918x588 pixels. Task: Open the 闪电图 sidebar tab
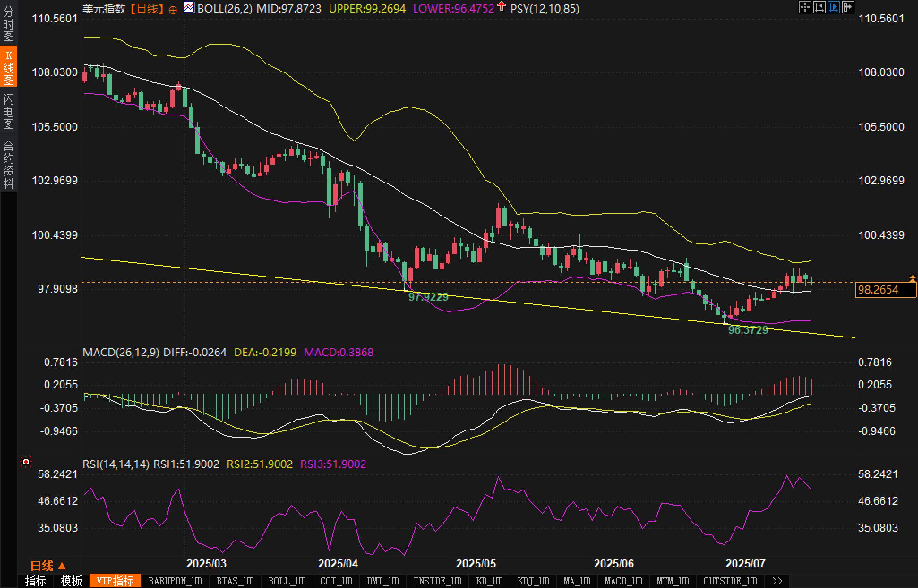click(9, 111)
